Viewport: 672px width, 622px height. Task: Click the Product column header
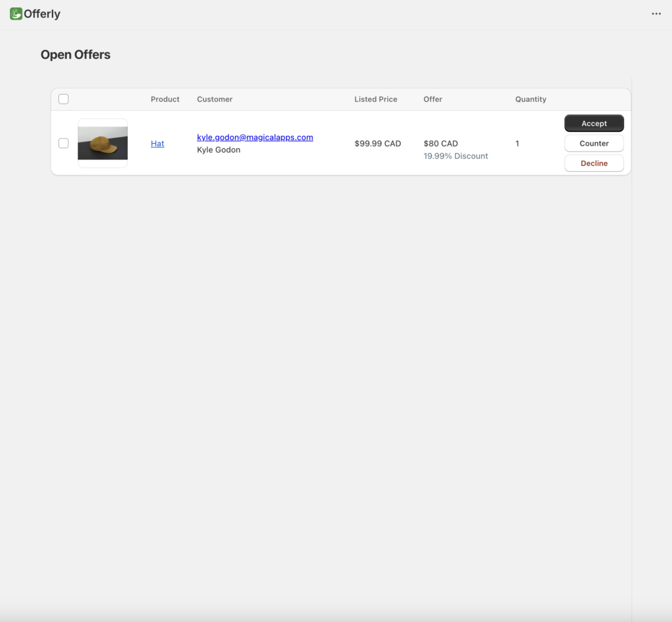pyautogui.click(x=165, y=99)
